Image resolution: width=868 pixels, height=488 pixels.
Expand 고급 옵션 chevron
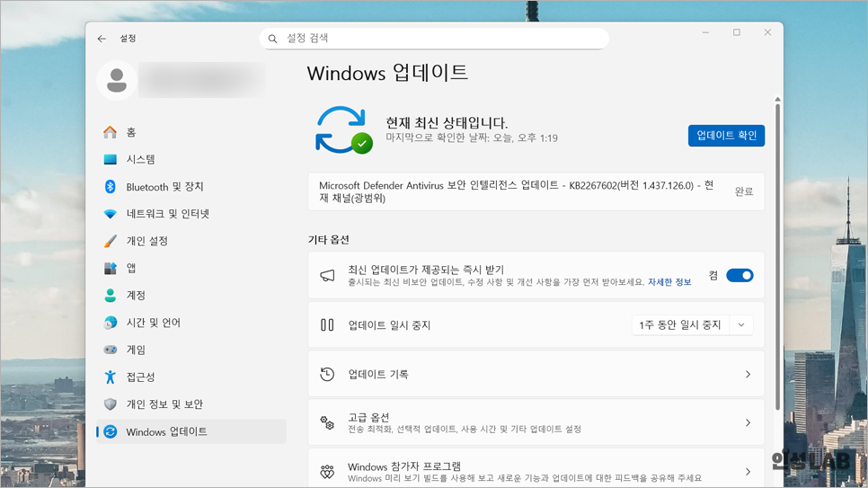748,422
